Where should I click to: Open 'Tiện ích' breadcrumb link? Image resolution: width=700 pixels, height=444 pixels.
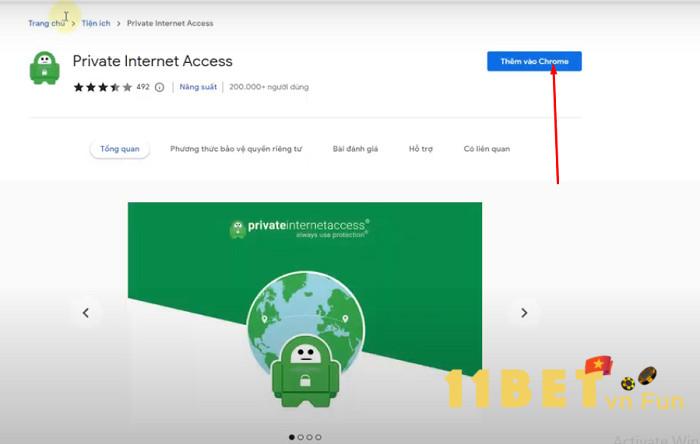click(x=96, y=23)
